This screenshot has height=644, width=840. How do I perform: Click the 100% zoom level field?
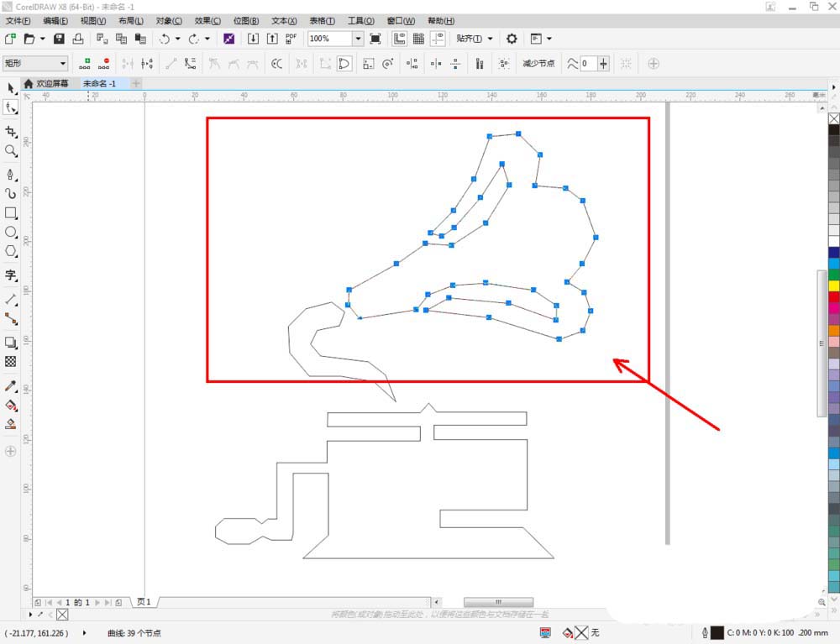(330, 39)
